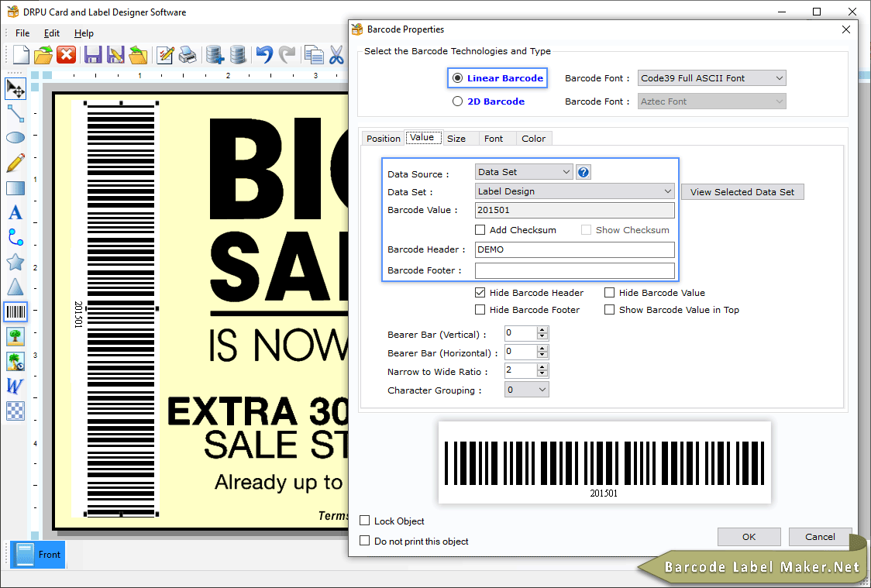Click the blue help icon beside Data Source
This screenshot has width=871, height=588.
tap(584, 172)
